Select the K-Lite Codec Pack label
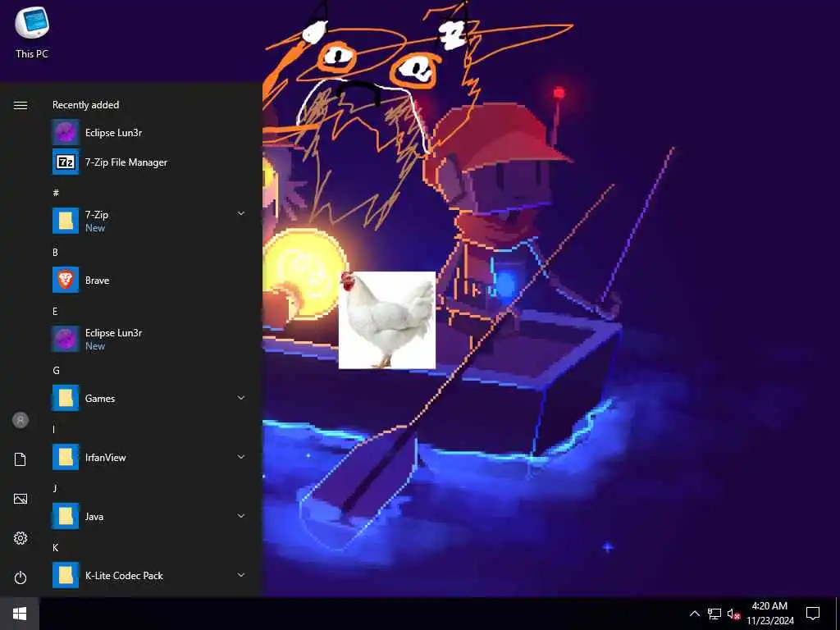This screenshot has width=840, height=630. tap(124, 575)
